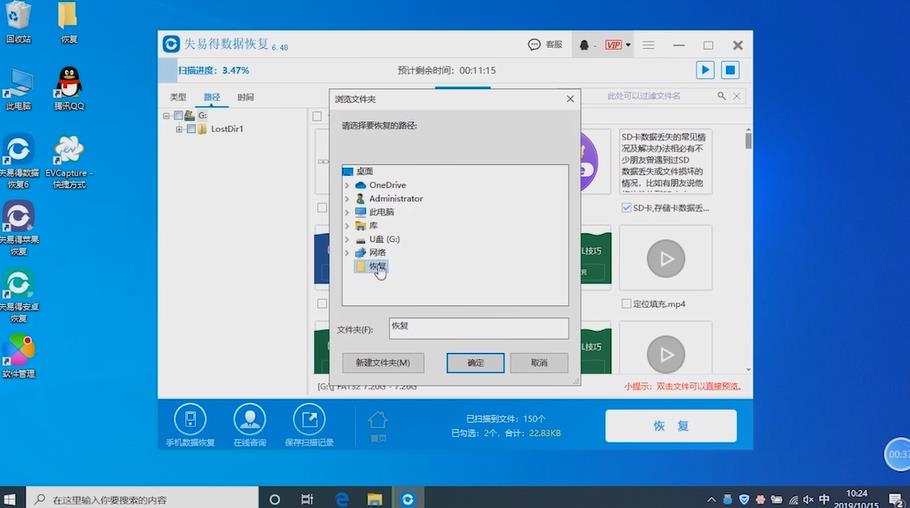Image resolution: width=910 pixels, height=508 pixels.
Task: Tick the LostDir1 checkbox
Action: pos(191,129)
